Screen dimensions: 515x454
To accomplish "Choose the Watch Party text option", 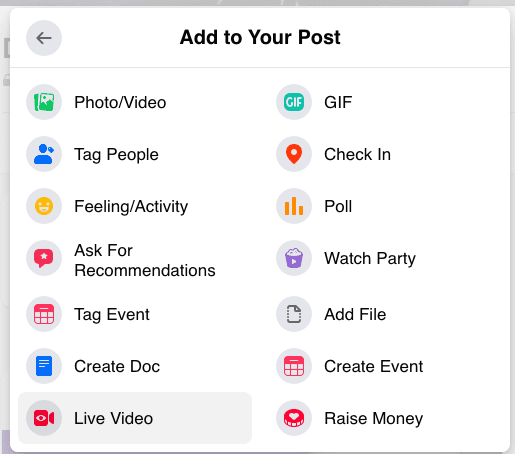I will point(370,259).
